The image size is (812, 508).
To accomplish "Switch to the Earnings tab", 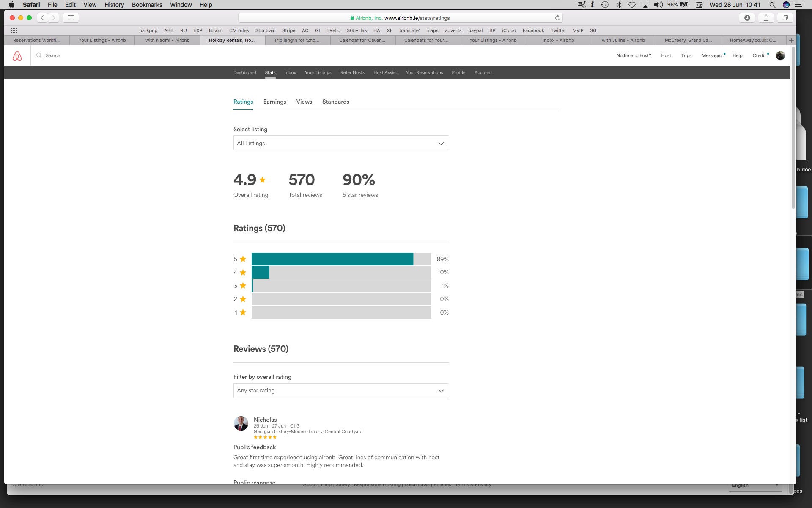I will point(274,102).
